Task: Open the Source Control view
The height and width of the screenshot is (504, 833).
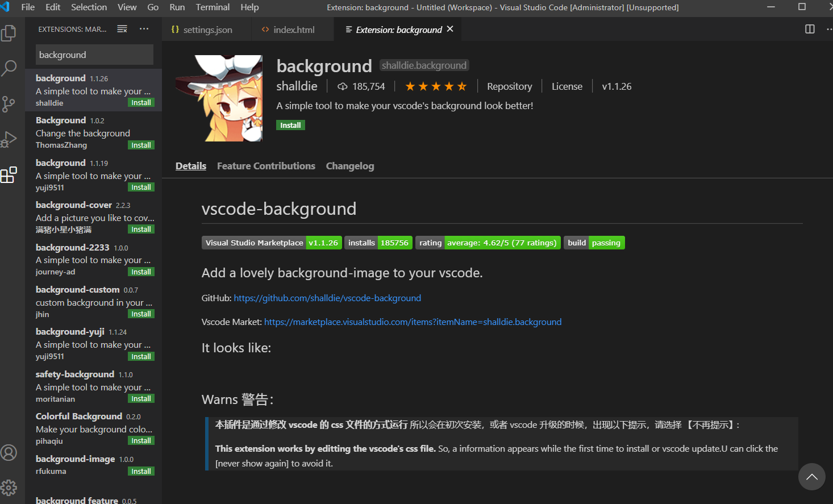Action: [x=9, y=104]
